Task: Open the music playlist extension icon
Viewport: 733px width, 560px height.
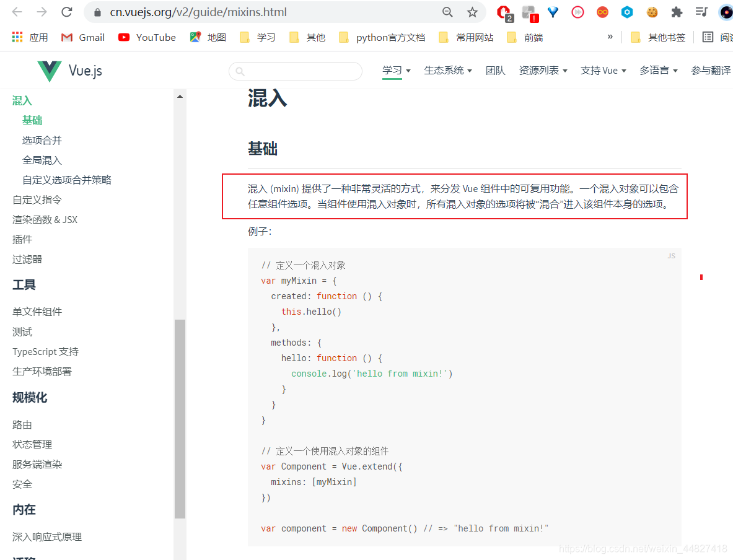Action: (701, 12)
